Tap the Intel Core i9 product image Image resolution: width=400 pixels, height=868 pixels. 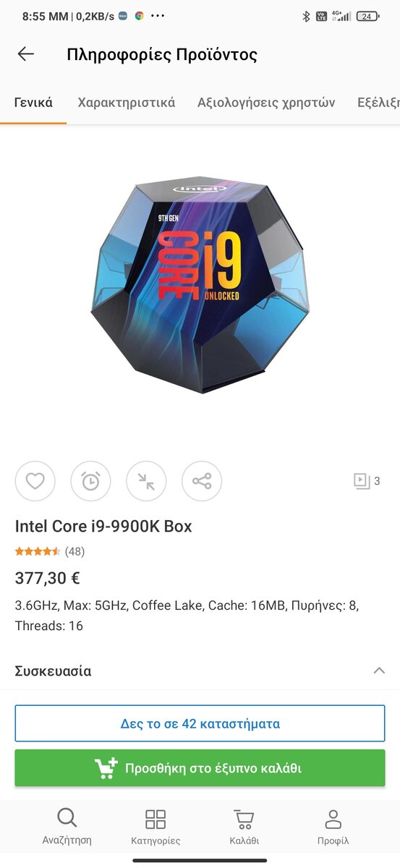[x=200, y=286]
